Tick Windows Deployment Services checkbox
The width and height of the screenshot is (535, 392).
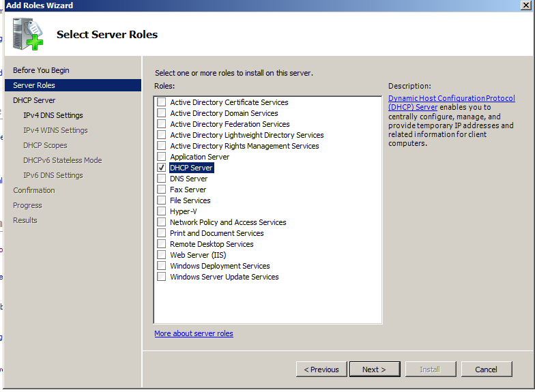tap(161, 266)
